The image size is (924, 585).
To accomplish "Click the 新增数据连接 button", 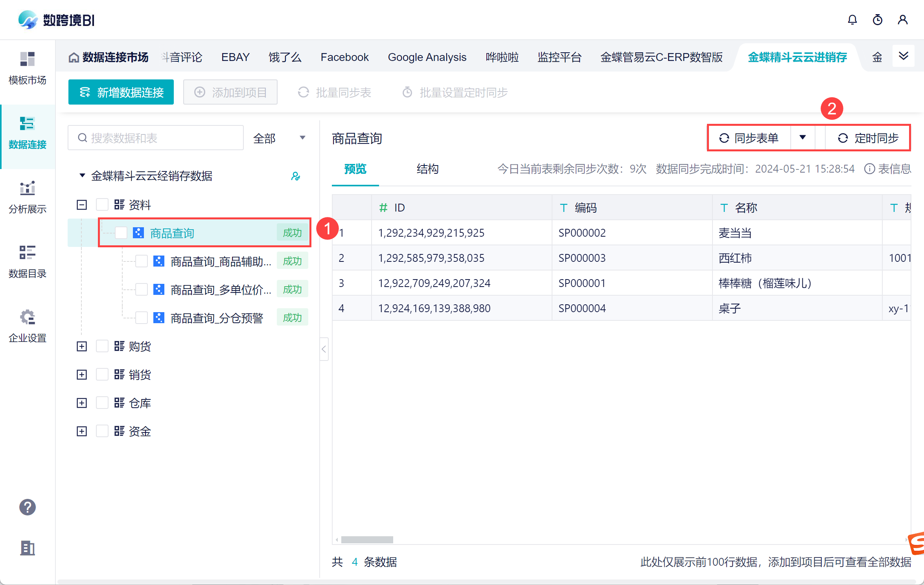I will click(x=121, y=92).
